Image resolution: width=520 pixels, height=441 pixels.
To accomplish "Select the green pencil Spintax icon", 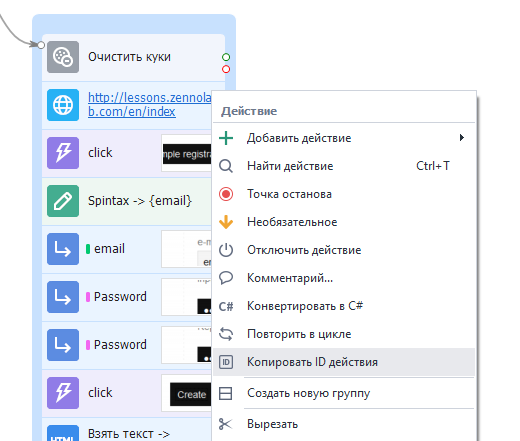I will click(63, 201).
